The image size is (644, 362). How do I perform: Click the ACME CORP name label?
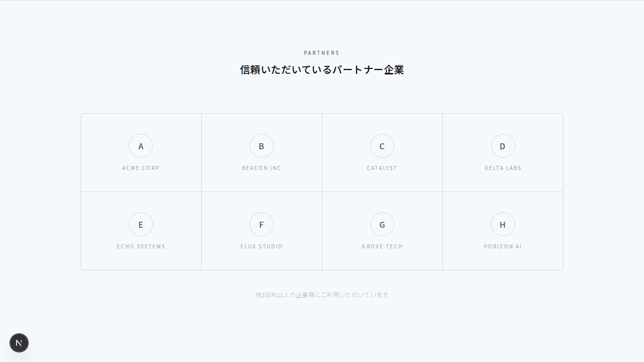tap(141, 168)
